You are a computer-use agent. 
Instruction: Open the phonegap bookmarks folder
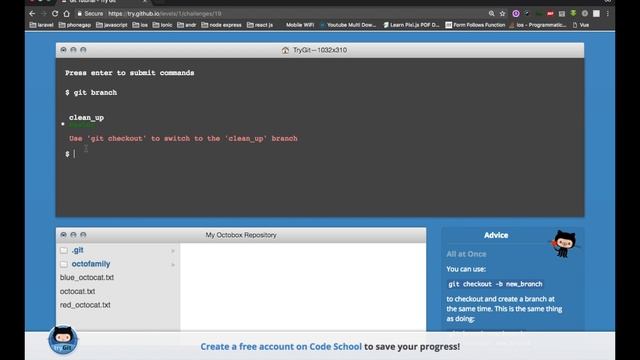click(x=75, y=25)
